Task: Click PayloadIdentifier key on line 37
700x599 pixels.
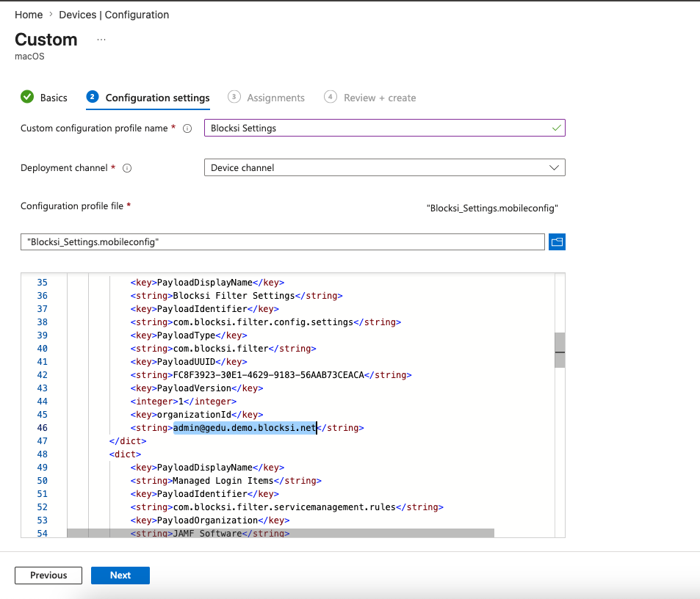Action: 202,309
